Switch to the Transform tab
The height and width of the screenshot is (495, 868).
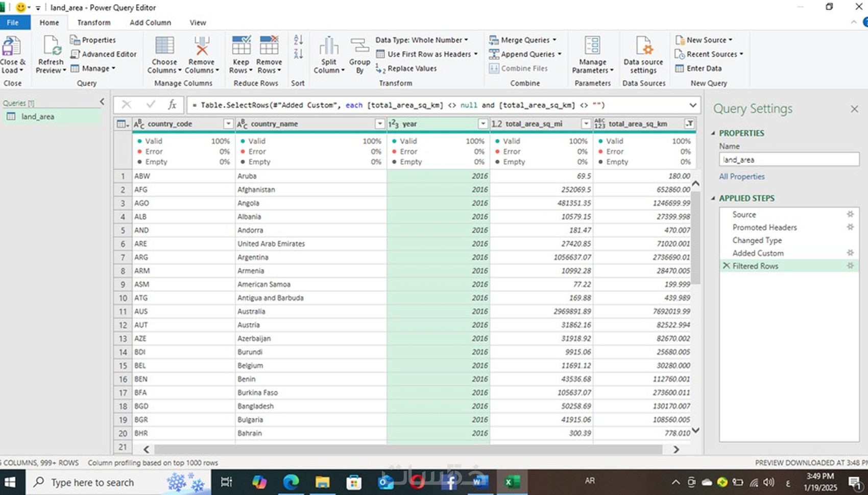(94, 22)
